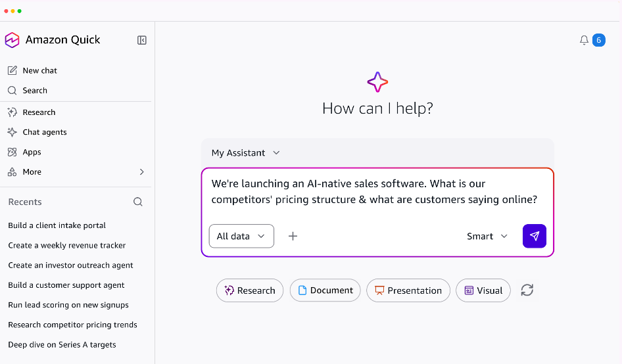Open notifications via the bell icon

point(584,40)
